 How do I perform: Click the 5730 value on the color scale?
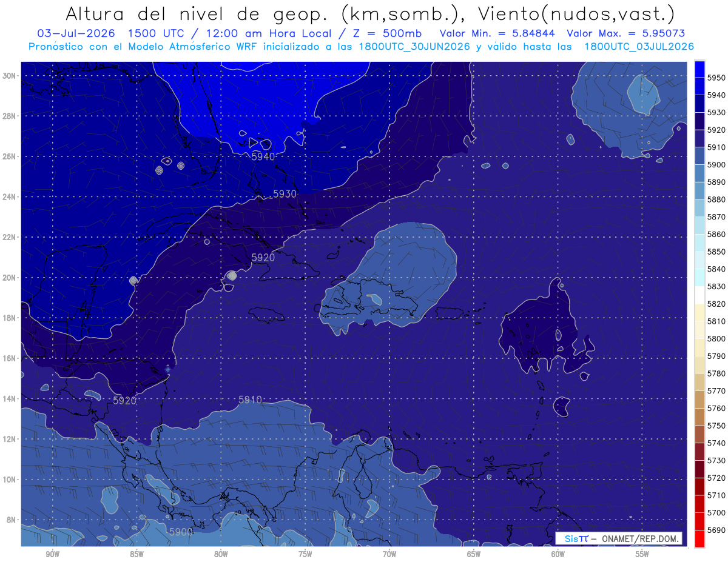point(716,460)
